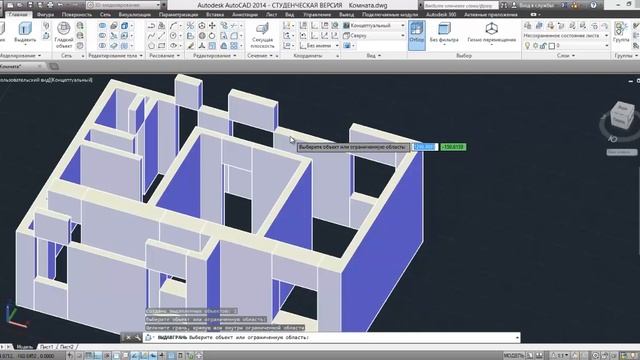640x360 pixels.
Task: Select the Arc tool in Рисование panel
Action: (x=173, y=26)
